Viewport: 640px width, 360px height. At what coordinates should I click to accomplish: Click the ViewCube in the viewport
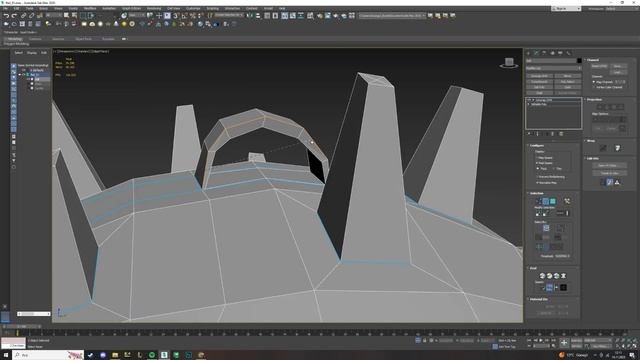click(509, 63)
